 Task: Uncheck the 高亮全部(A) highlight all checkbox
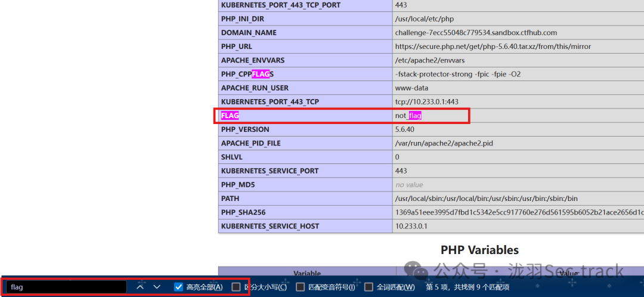[x=178, y=287]
